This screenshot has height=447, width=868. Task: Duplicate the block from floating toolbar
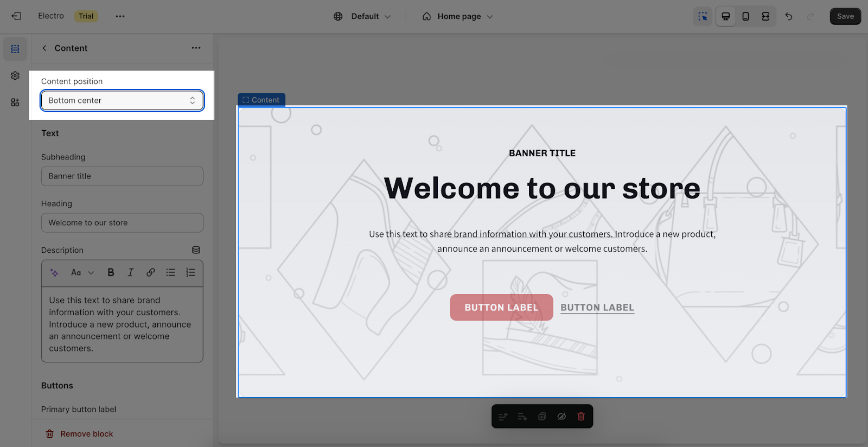[x=542, y=417]
